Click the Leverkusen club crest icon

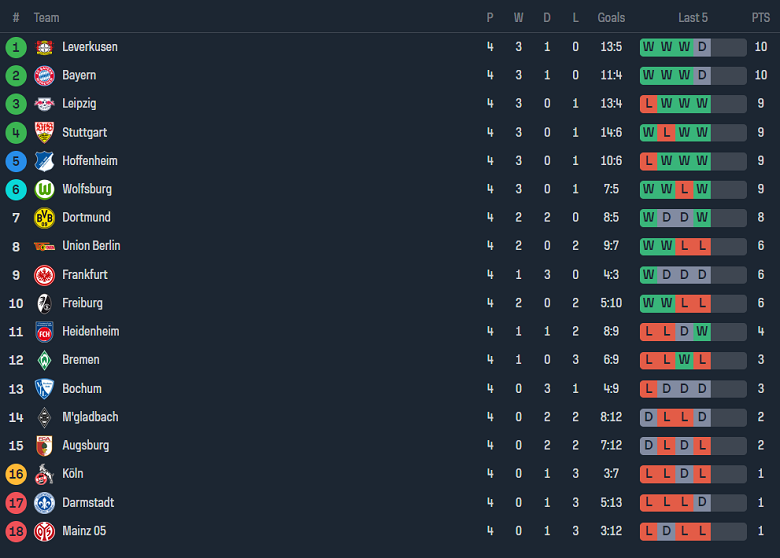pos(44,47)
